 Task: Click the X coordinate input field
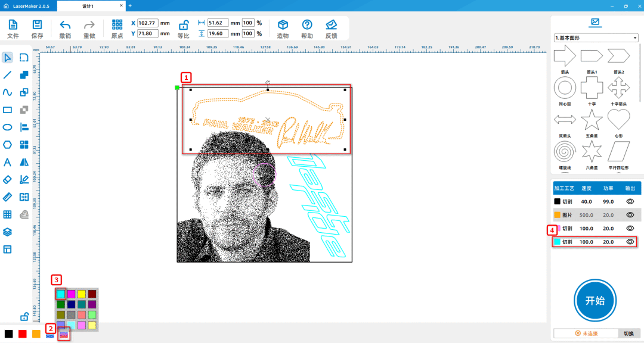[x=147, y=23]
